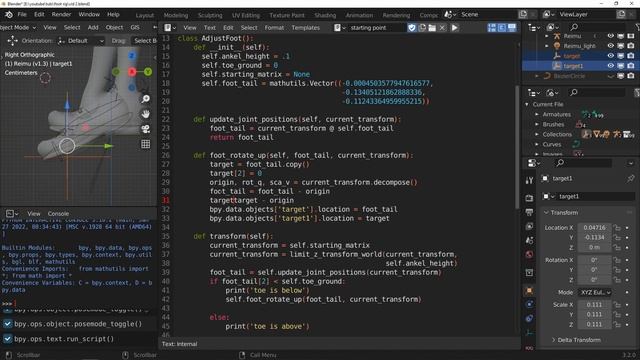
Task: Open the Window menu
Action: coord(89,14)
